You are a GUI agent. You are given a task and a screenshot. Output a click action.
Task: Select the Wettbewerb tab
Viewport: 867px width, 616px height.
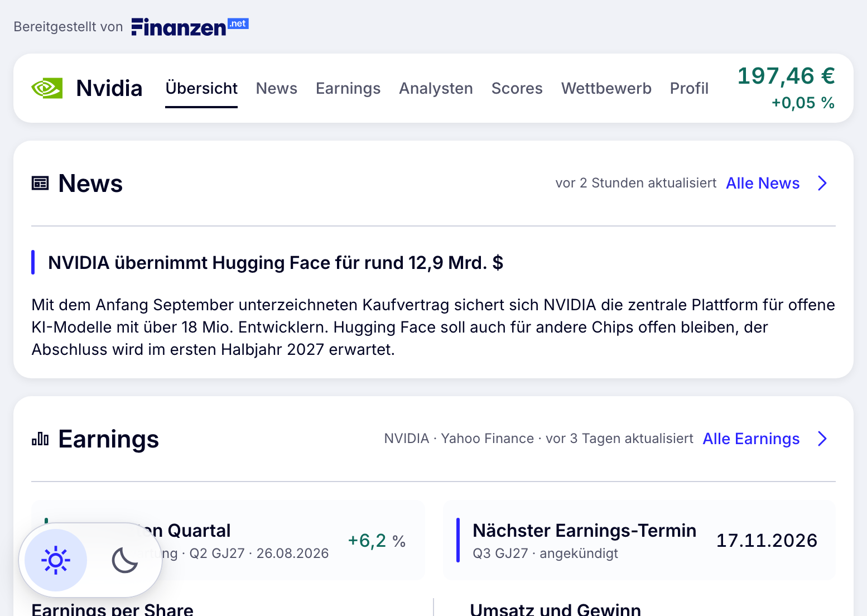606,88
